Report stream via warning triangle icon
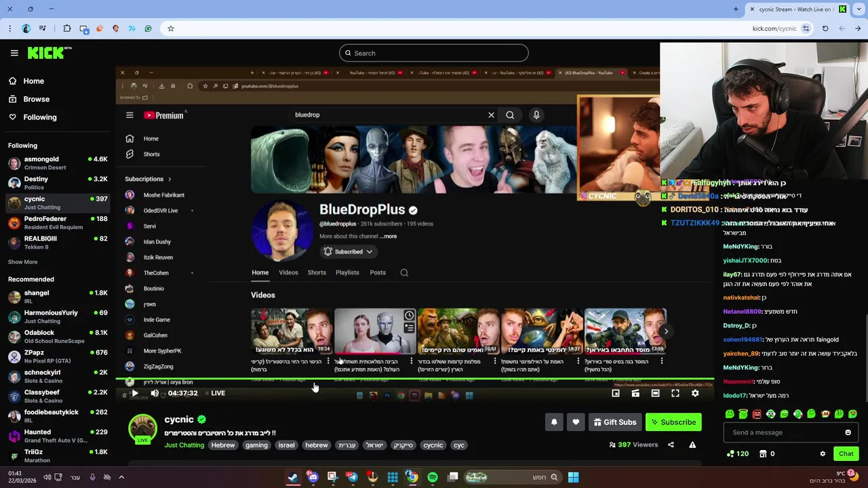 coord(692,445)
